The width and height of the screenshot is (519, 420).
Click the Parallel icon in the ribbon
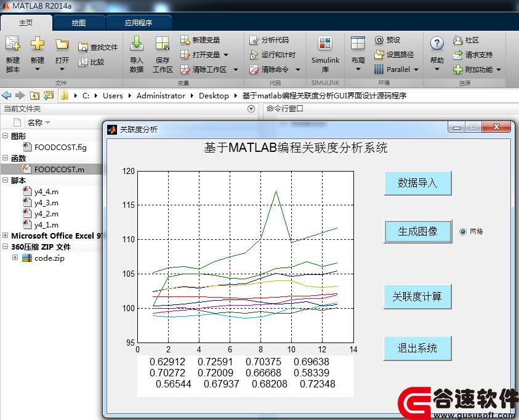pyautogui.click(x=379, y=69)
